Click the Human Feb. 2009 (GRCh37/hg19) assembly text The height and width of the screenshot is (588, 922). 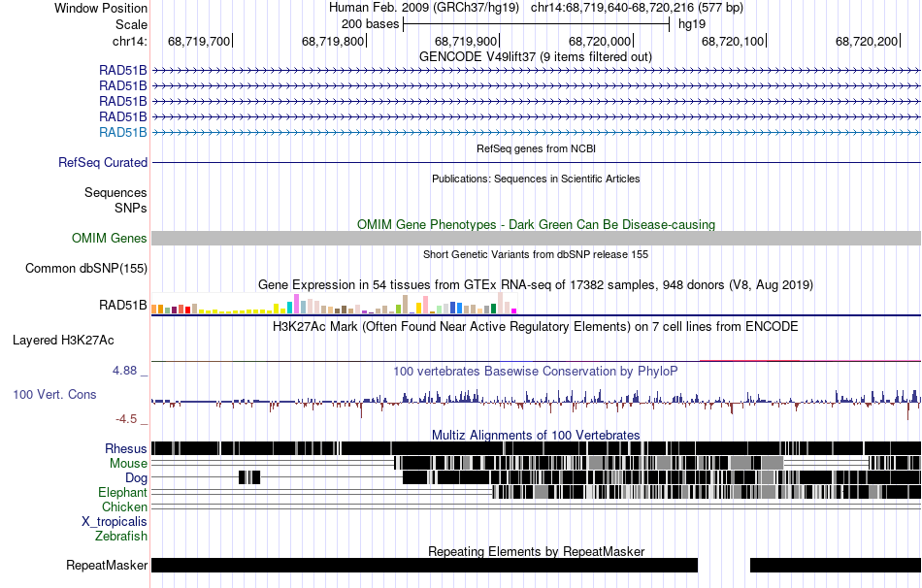pyautogui.click(x=424, y=8)
